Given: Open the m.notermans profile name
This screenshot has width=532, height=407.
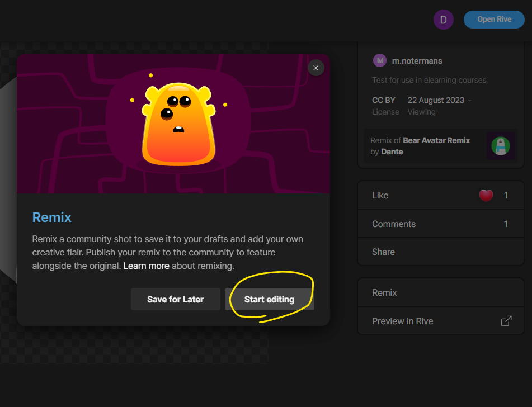Looking at the screenshot, I should pos(417,61).
